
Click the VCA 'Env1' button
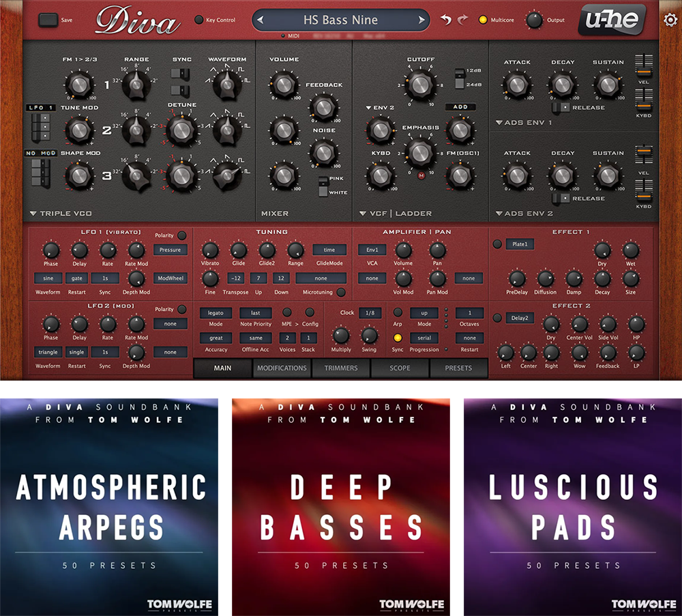[x=372, y=250]
